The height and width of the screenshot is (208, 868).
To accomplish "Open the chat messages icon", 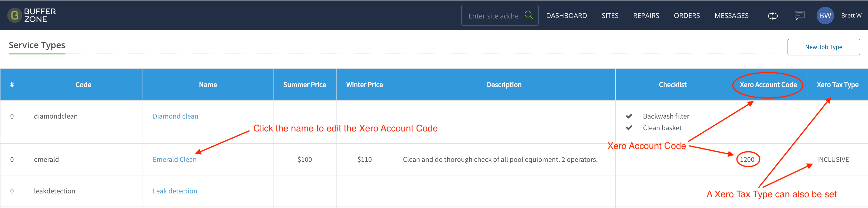I will [799, 16].
